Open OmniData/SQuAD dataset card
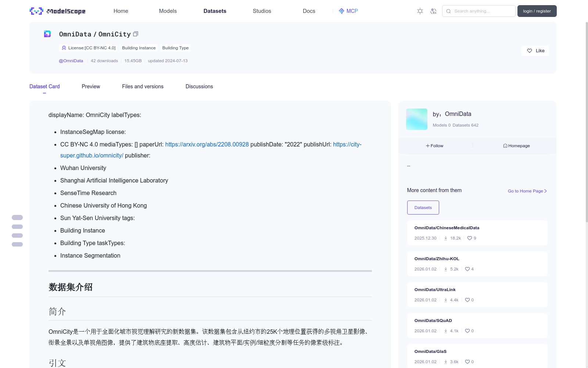588x368 pixels. click(x=477, y=326)
